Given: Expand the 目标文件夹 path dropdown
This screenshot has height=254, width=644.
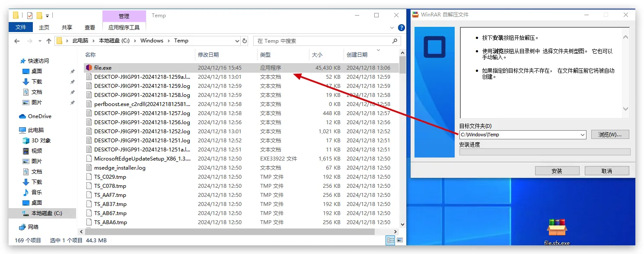Looking at the screenshot, I should click(x=583, y=135).
